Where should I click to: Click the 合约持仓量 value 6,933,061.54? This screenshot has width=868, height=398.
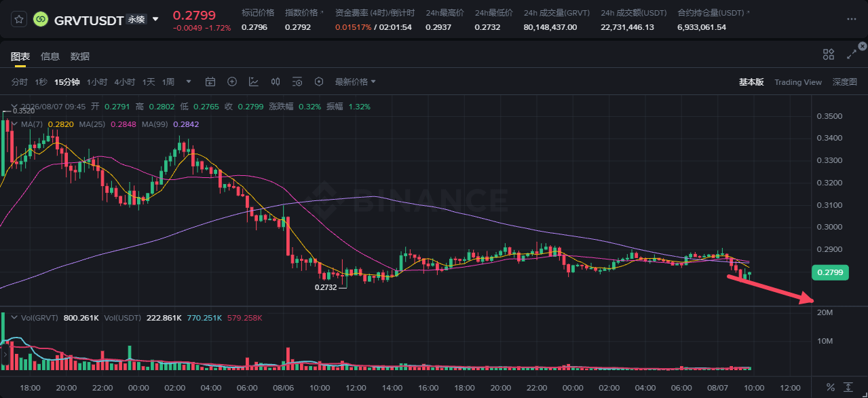tap(702, 27)
